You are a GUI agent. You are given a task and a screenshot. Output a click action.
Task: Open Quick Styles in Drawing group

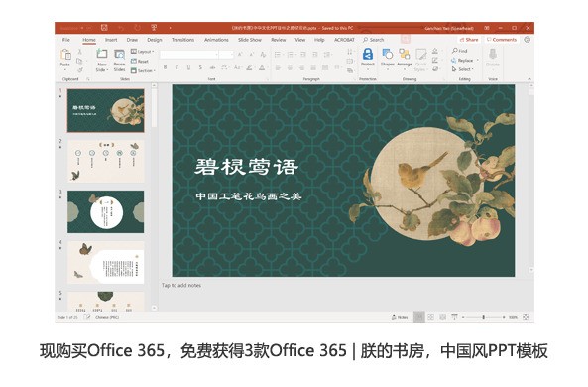[420, 60]
